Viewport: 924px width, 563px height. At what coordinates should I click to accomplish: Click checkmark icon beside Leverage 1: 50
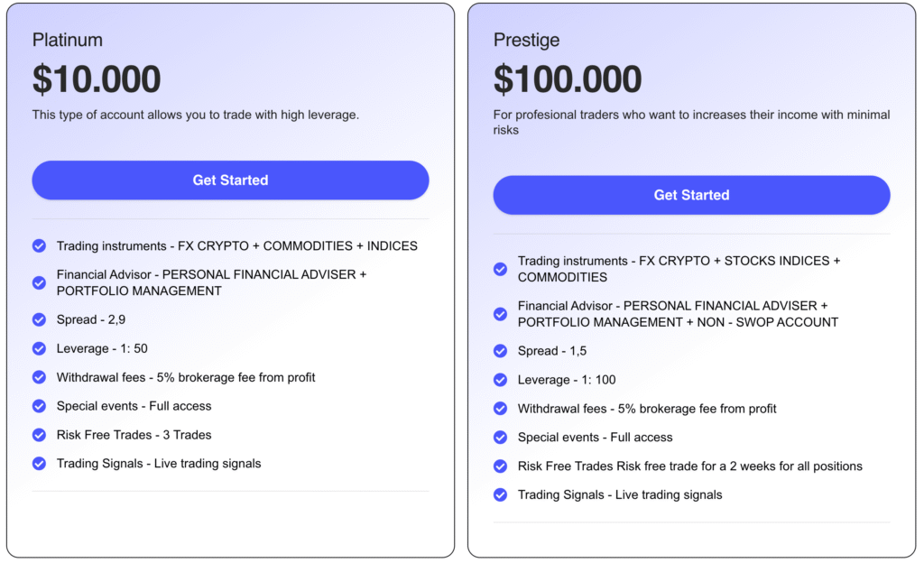(39, 348)
